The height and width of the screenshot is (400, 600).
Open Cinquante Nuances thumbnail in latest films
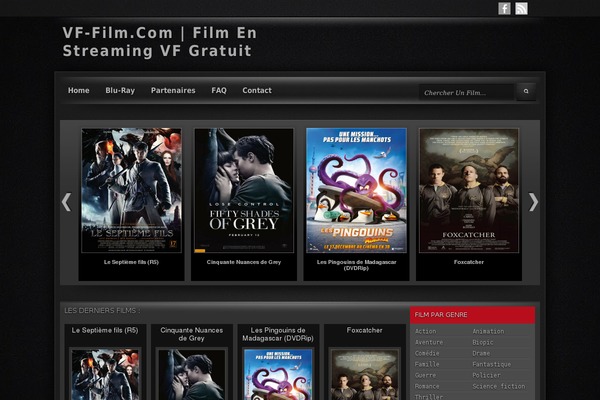click(x=191, y=374)
